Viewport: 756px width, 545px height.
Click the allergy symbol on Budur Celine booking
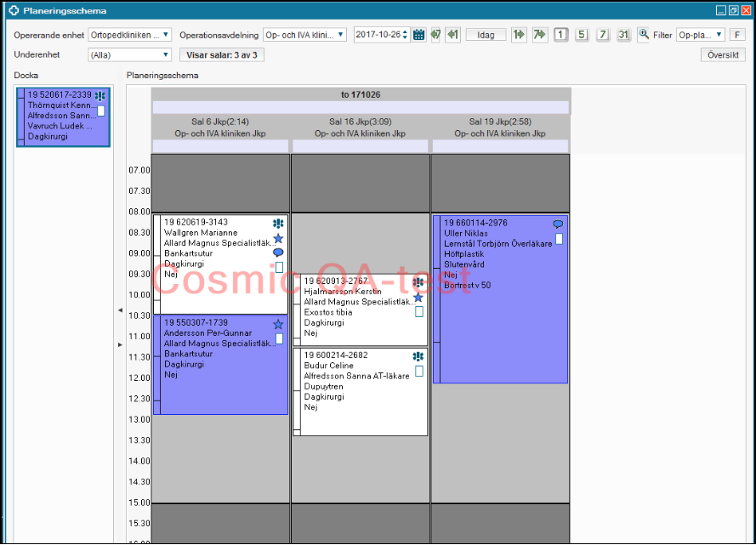418,357
